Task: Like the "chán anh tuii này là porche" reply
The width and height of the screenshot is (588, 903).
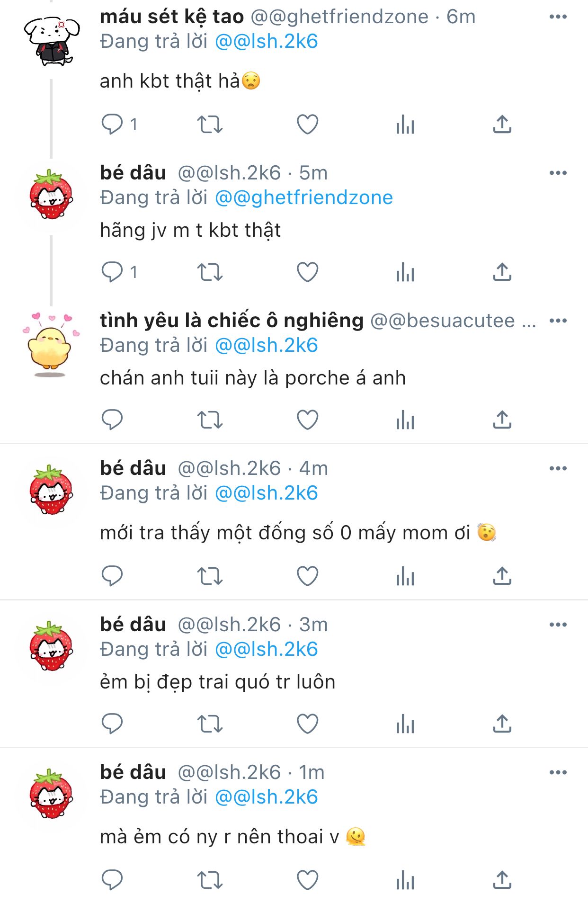Action: (307, 420)
